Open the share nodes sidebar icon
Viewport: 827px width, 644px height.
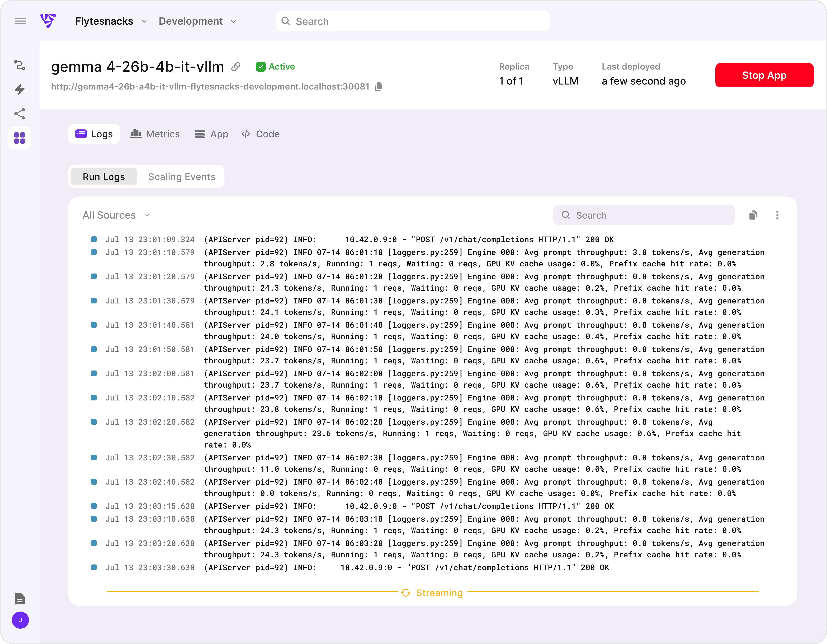(x=20, y=114)
